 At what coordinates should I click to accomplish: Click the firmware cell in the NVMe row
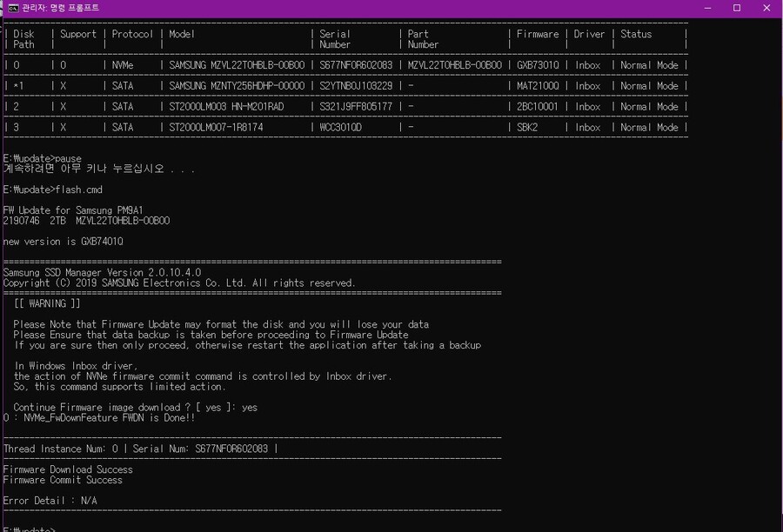(x=538, y=65)
